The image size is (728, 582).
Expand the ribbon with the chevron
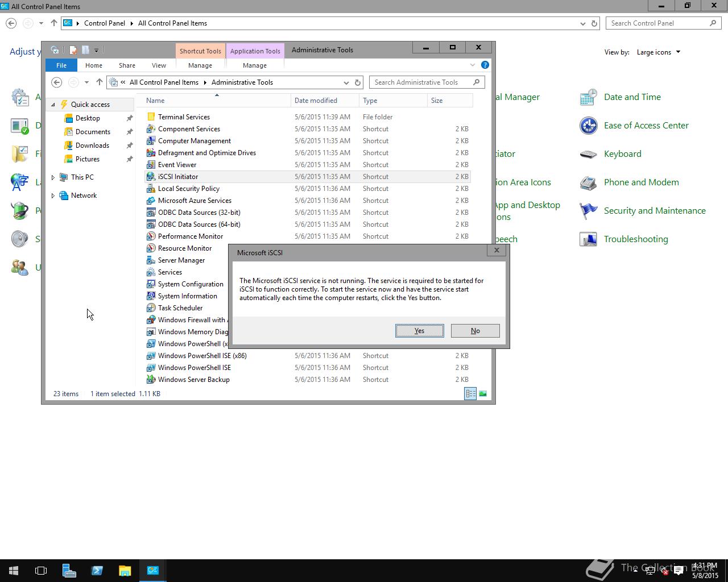coord(472,65)
